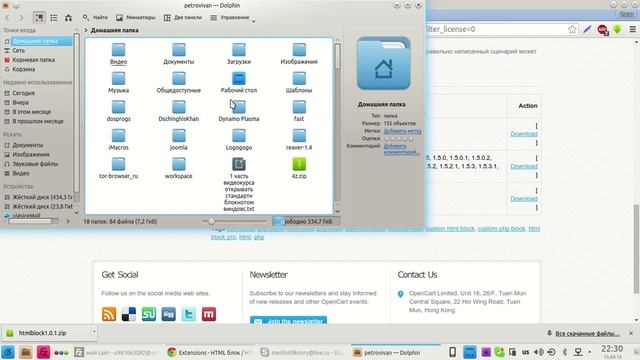
Task: Switch Dolphin to icons view mode
Action: pyautogui.click(x=39, y=18)
